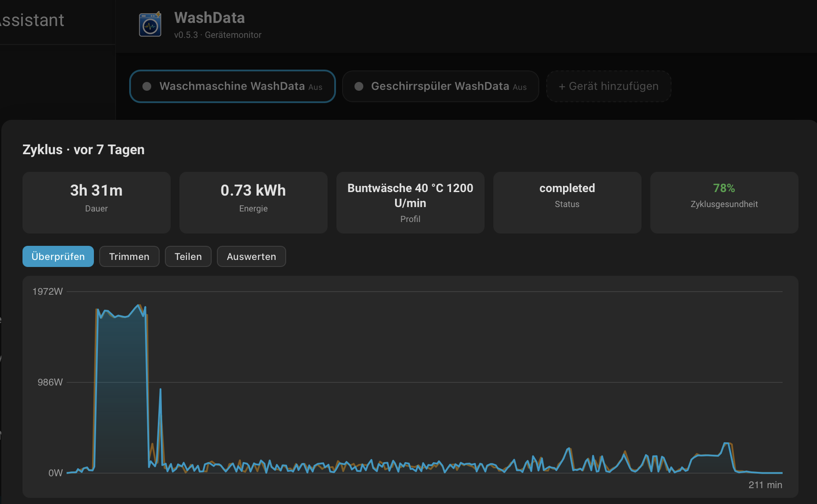Open the Überprüfen cycle view tab

tap(58, 256)
